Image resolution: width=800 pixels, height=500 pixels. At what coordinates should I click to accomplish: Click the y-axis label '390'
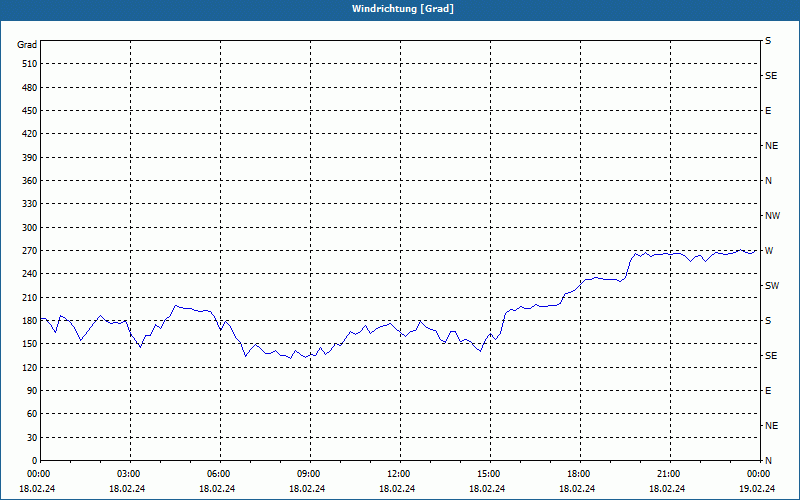[30, 158]
